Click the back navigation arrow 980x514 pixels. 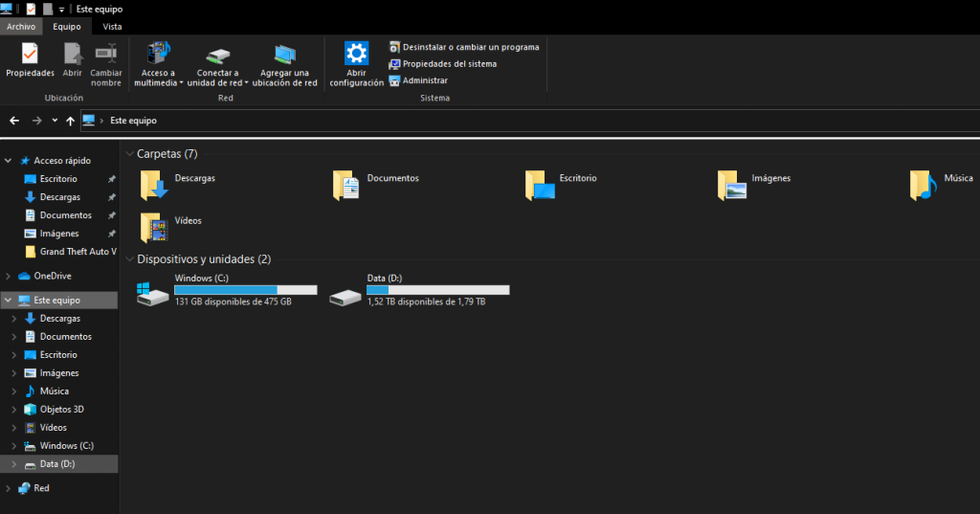(14, 121)
